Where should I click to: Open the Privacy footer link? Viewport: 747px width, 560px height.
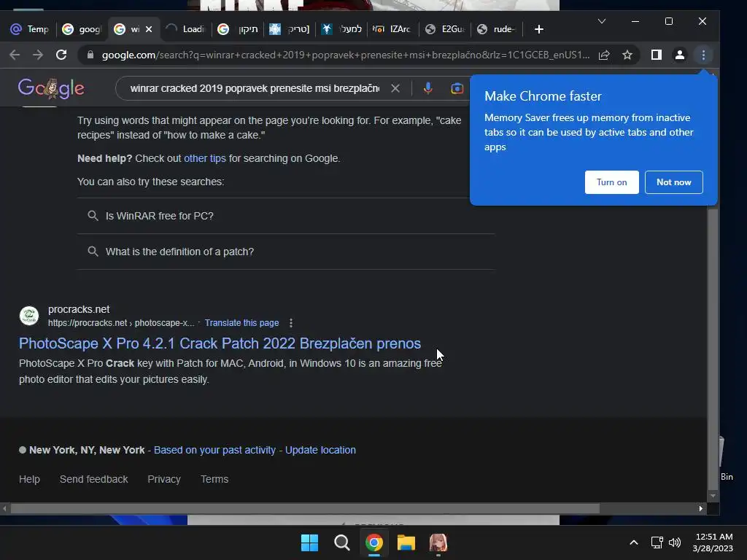[x=164, y=479]
